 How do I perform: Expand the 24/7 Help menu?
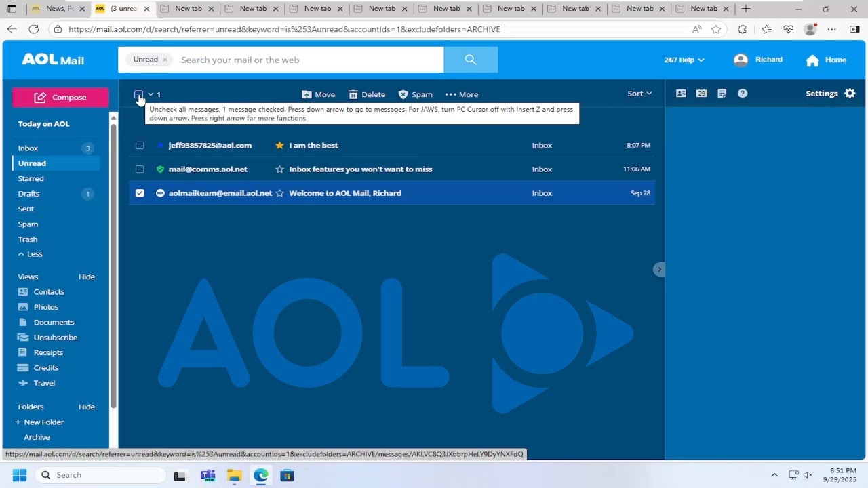point(684,60)
